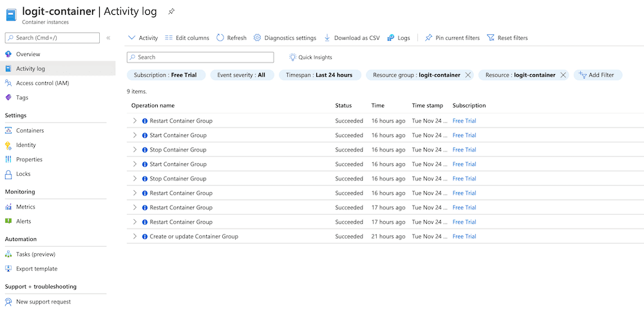Expand the first Restart Container Group row
644x317 pixels.
click(x=135, y=121)
